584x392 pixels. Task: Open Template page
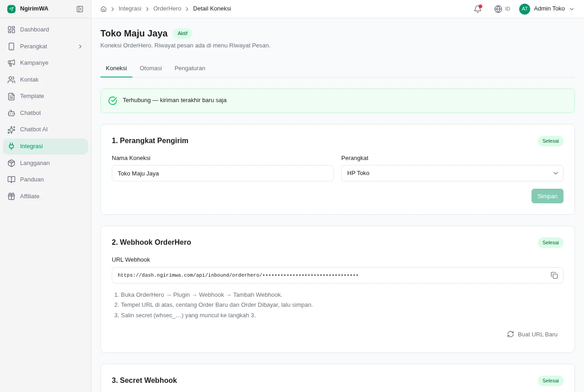tap(45, 96)
